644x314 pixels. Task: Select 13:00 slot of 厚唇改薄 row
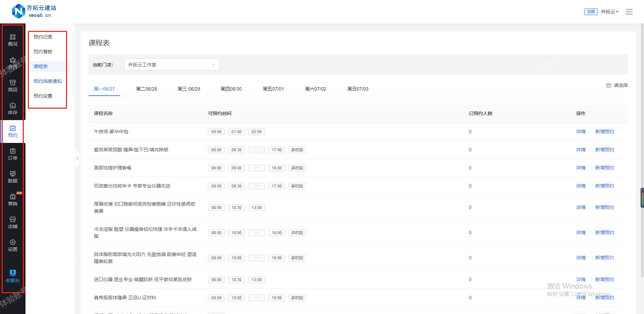[x=257, y=208]
